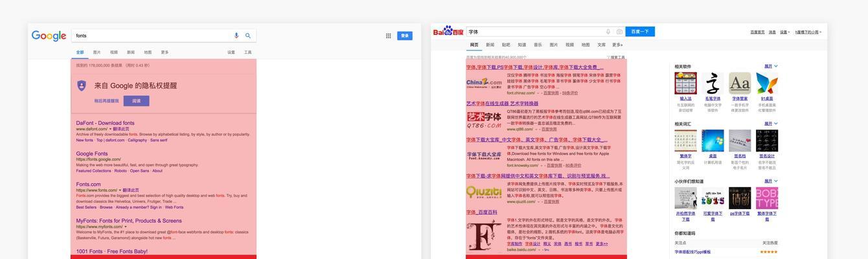Open the myfonts.com result dropdown arrow
Image resolution: width=868 pixels, height=259 pixels.
(x=126, y=227)
